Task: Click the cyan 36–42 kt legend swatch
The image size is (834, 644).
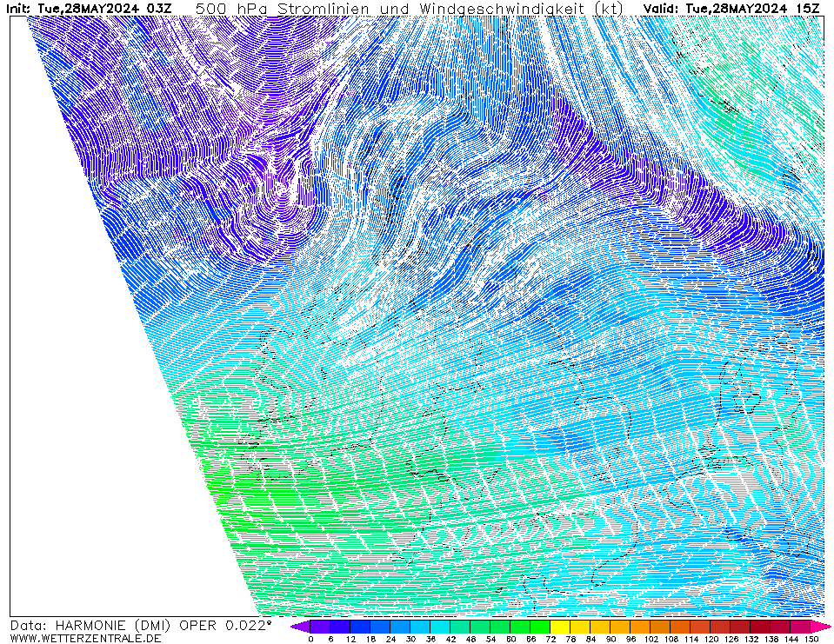Action: 440,627
